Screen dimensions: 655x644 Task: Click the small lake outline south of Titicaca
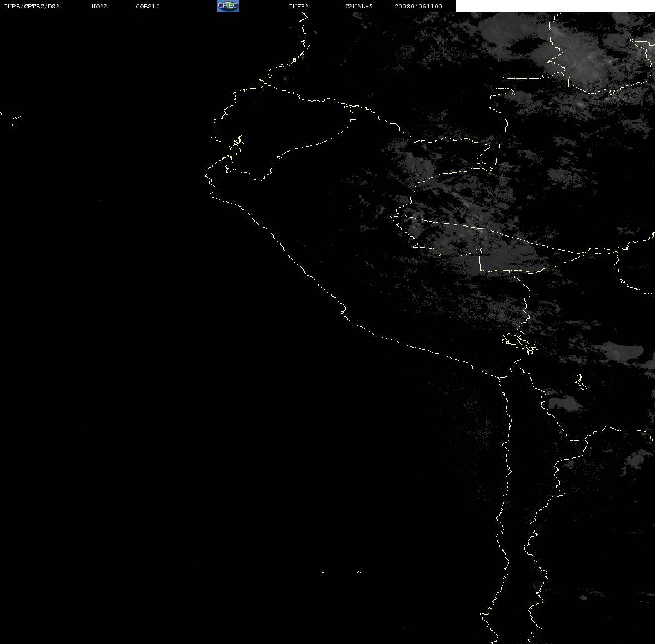581,382
